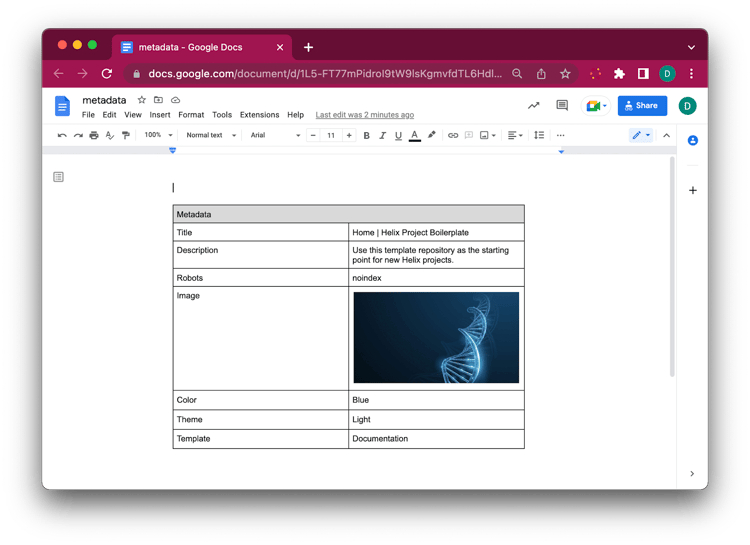Click the DNA image in the table
This screenshot has height=545, width=750.
436,338
